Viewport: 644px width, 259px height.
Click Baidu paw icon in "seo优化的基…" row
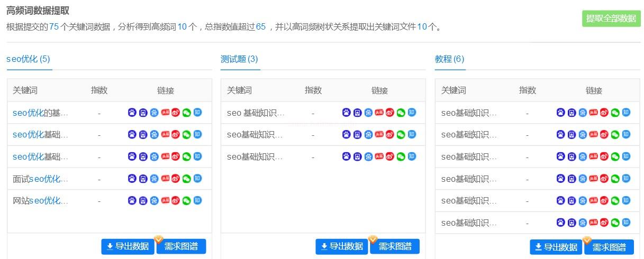pyautogui.click(x=132, y=113)
